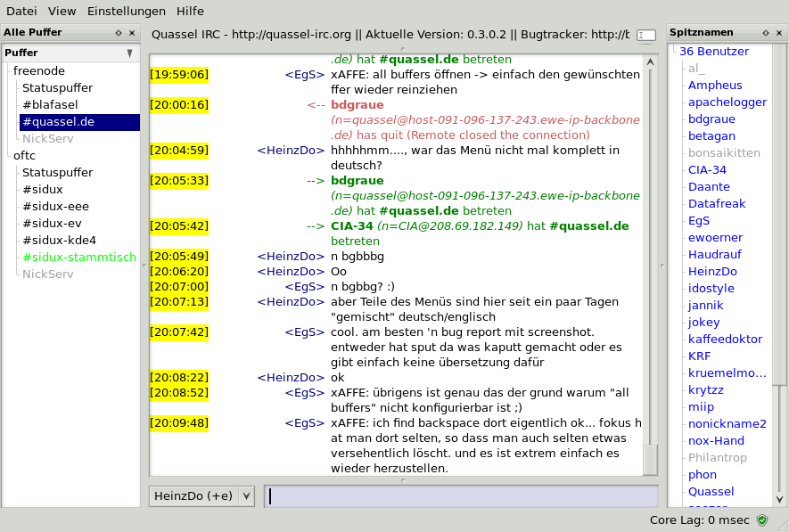
Task: Open the Hilfe menu
Action: 190,11
